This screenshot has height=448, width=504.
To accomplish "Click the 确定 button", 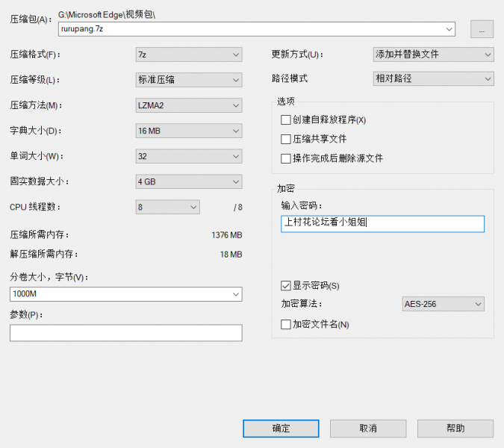I will pyautogui.click(x=281, y=429).
